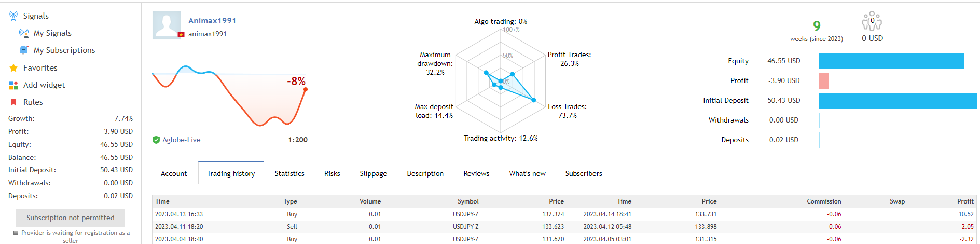Click the Rules bookmark icon
Image resolution: width=980 pixels, height=244 pixels.
[x=13, y=102]
